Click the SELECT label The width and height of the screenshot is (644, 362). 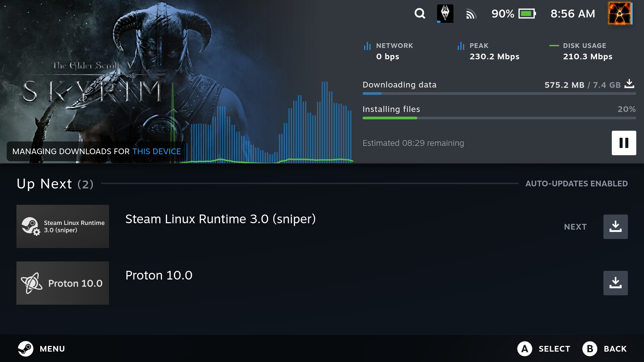[x=554, y=349]
